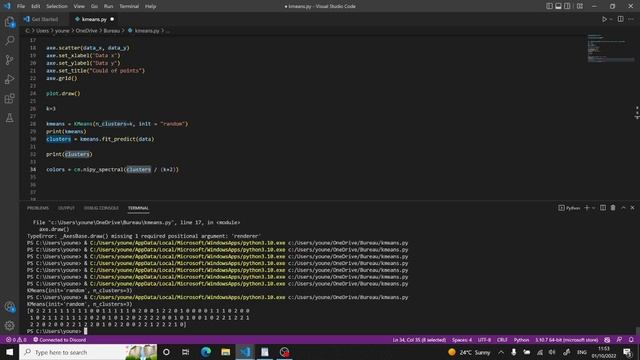Viewport: 640px width, 360px height.
Task: Toggle the bottom panel layout
Action: [x=558, y=6]
